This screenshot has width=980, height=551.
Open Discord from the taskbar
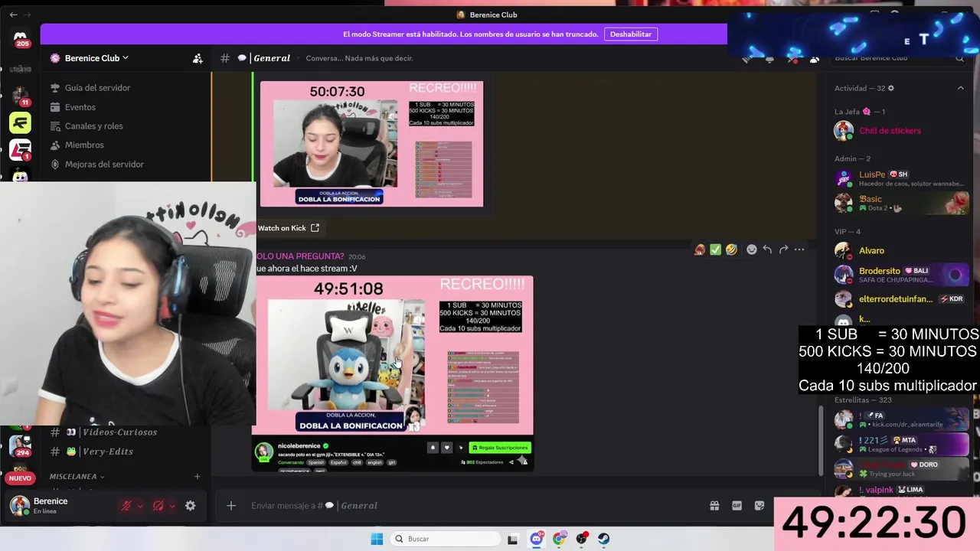(x=537, y=539)
